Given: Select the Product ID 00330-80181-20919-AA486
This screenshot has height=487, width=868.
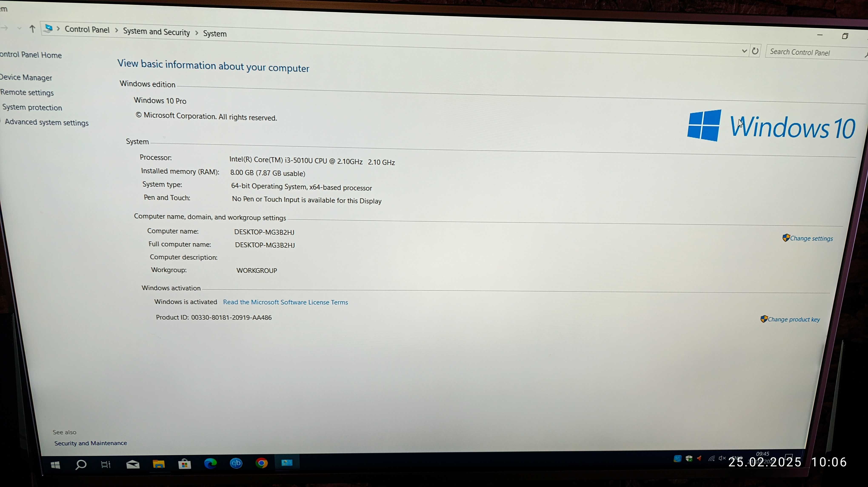Looking at the screenshot, I should [214, 317].
